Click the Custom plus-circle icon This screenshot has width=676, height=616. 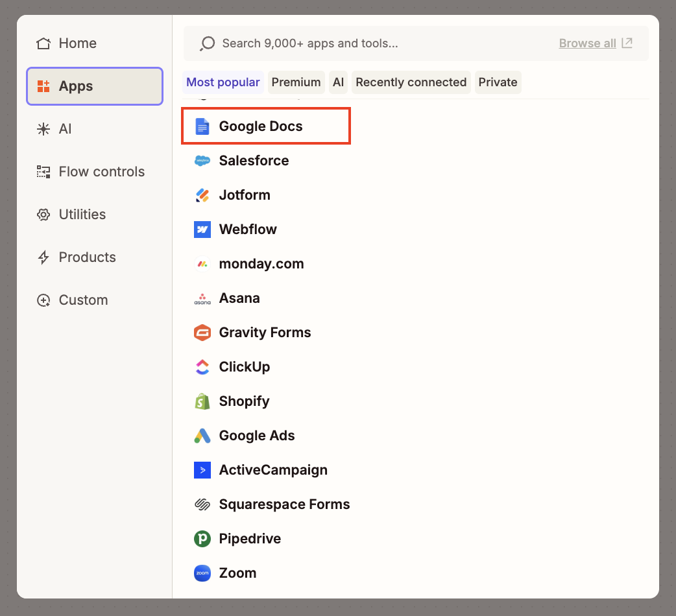coord(43,300)
